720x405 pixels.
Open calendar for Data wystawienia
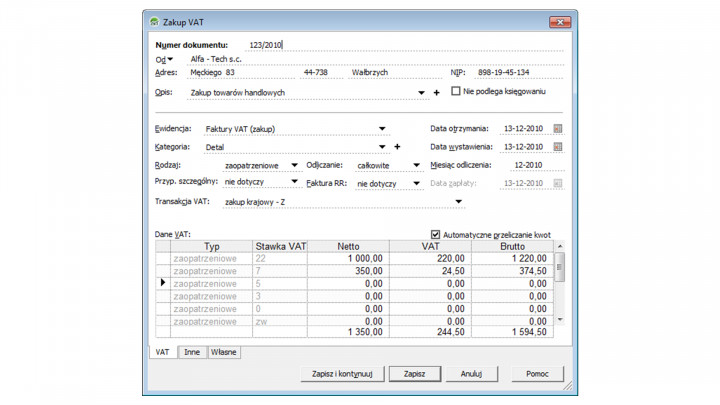coord(557,147)
